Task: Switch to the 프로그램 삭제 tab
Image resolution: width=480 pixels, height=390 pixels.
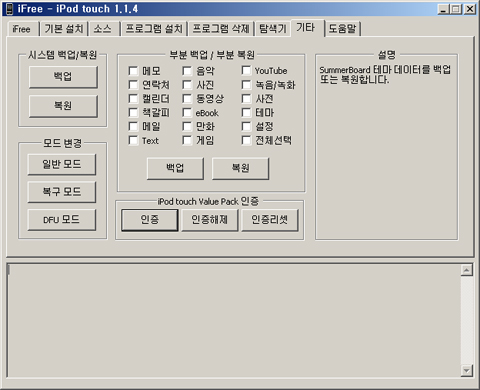Action: pyautogui.click(x=221, y=29)
